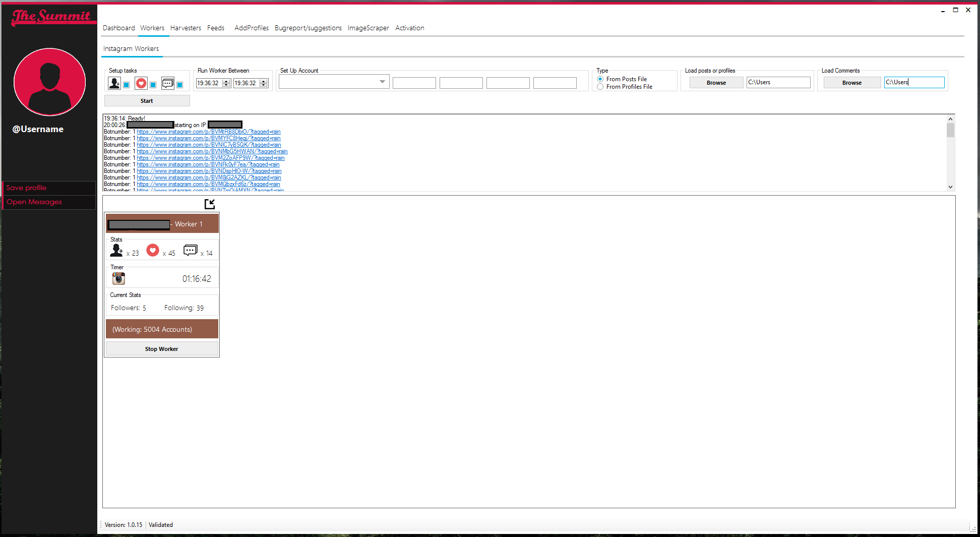Viewport: 980px width, 537px height.
Task: Open the BVNFk0yF7ea Instagram link
Action: coord(208,164)
